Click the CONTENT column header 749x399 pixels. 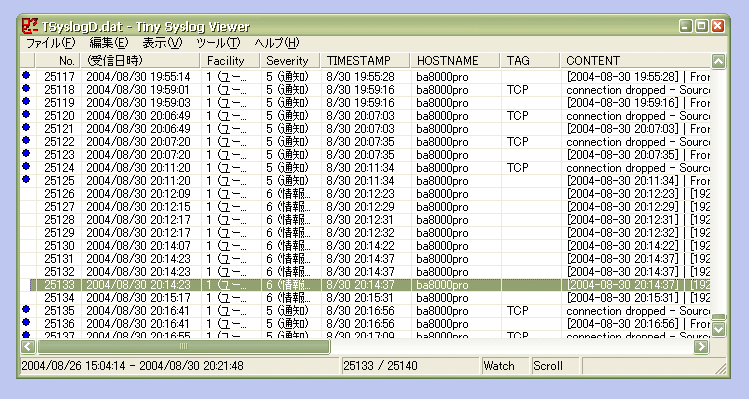[x=636, y=61]
